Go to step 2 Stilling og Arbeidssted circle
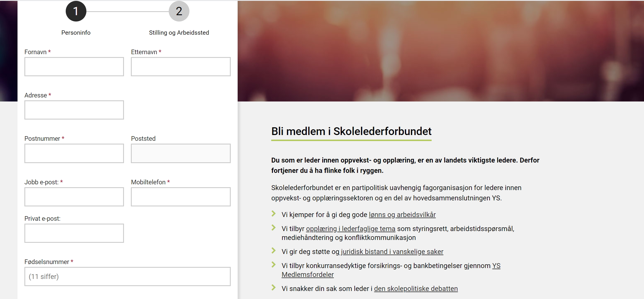644x299 pixels. (x=179, y=11)
